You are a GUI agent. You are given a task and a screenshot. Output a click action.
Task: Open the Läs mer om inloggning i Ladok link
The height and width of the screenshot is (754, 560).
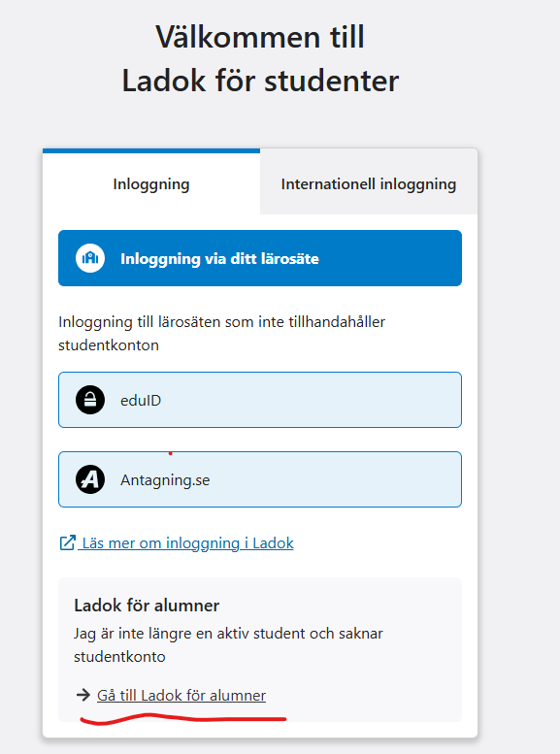(187, 542)
